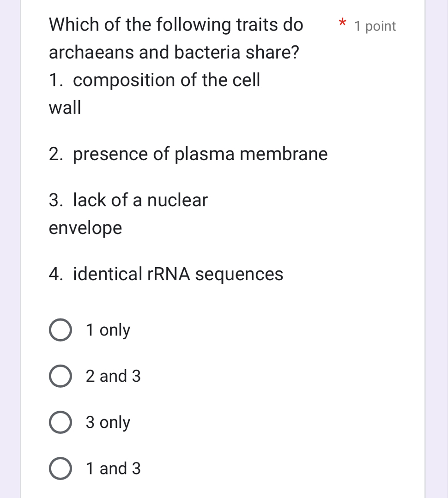This screenshot has height=498, width=448.
Task: Click statement "1. composition of the cell"
Action: 155,81
